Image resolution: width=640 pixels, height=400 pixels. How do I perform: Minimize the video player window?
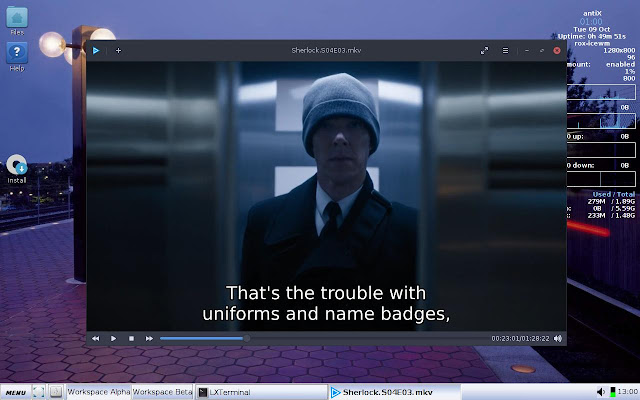[x=527, y=51]
